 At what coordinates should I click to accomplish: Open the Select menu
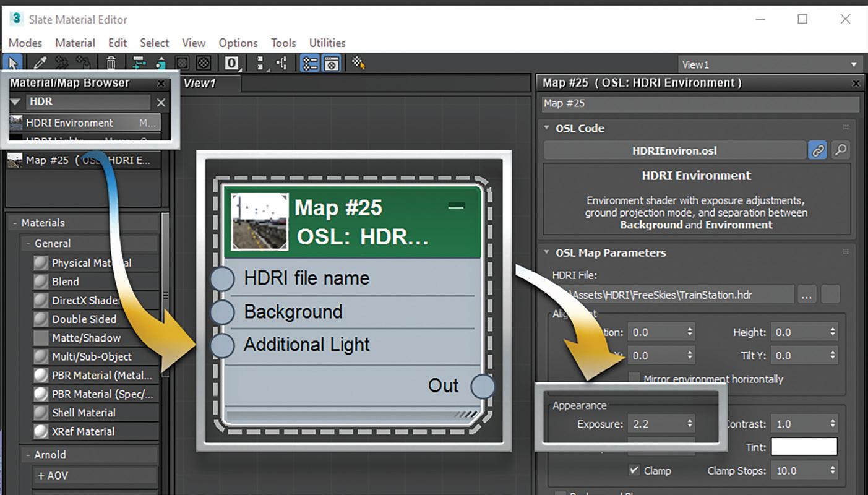click(154, 43)
